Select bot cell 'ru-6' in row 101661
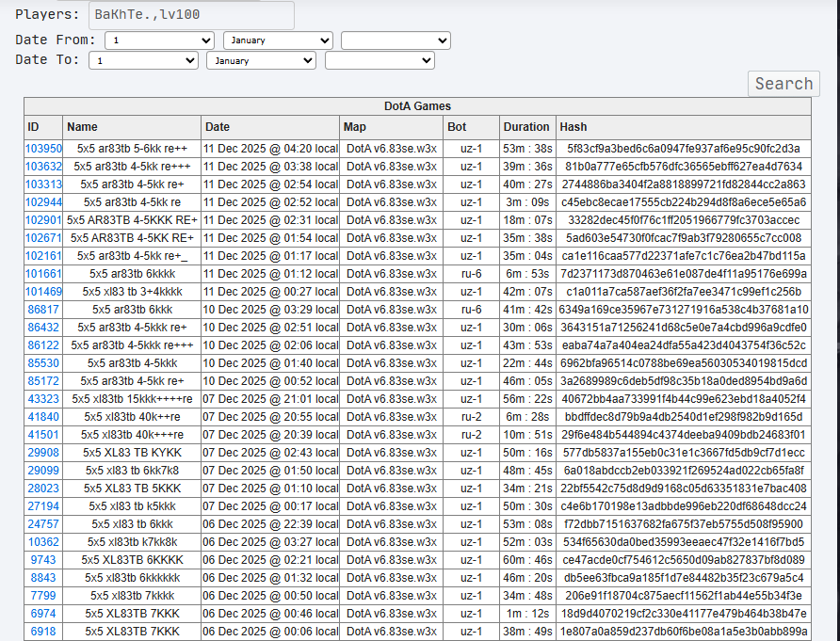Viewport: 840px width, 641px height. click(x=472, y=274)
